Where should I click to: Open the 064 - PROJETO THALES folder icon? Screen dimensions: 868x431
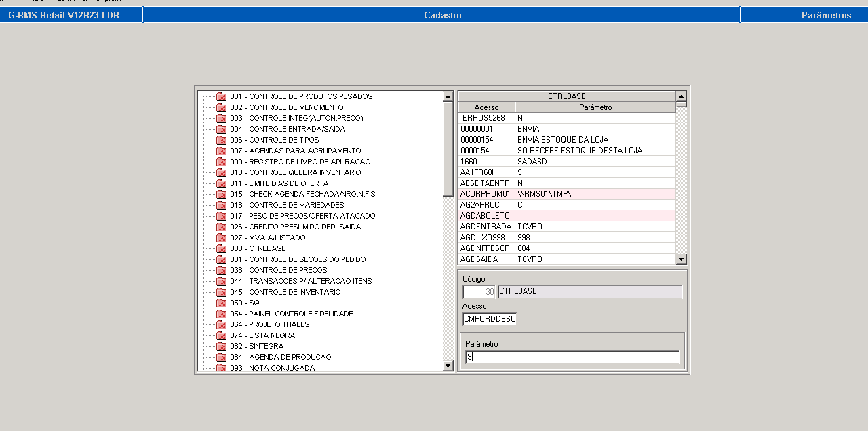pyautogui.click(x=221, y=324)
